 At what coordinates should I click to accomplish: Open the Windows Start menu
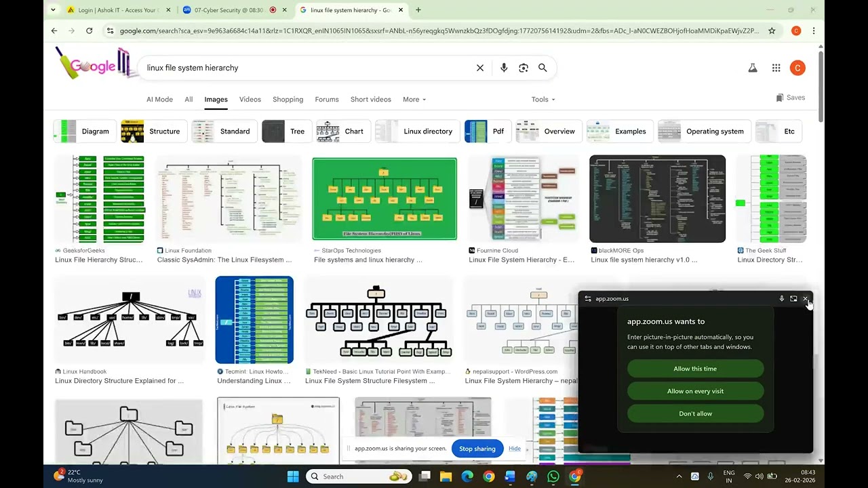293,476
